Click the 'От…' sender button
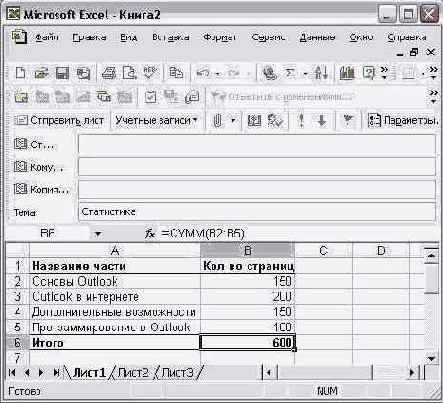 (34, 144)
